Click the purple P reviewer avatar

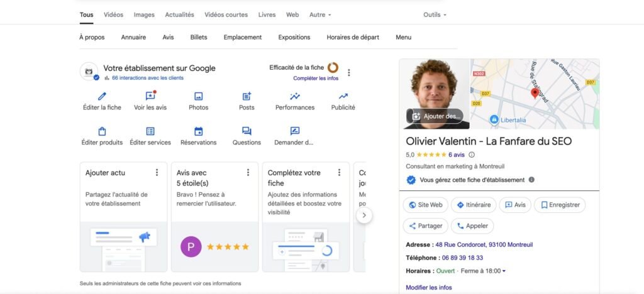(191, 247)
